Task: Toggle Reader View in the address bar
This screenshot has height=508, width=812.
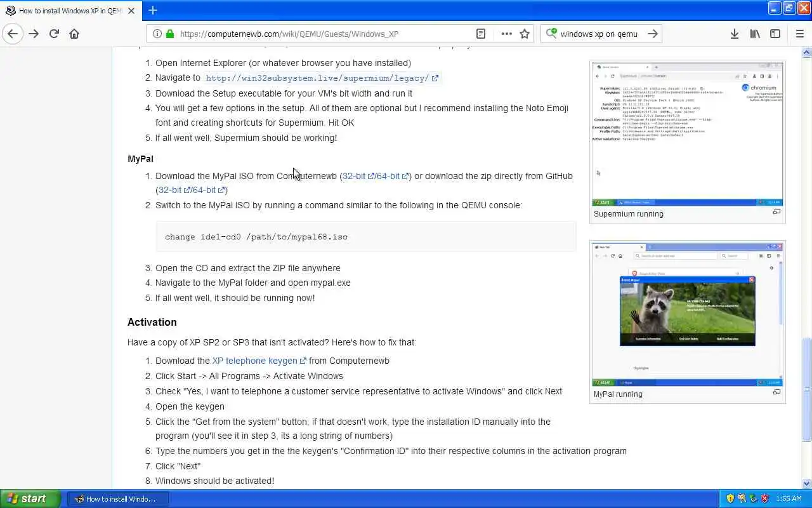Action: pos(481,34)
